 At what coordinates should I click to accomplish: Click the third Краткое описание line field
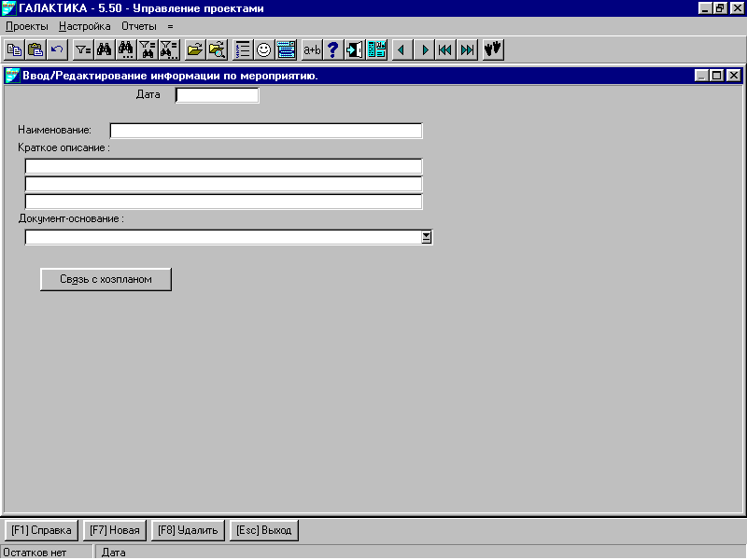(223, 202)
